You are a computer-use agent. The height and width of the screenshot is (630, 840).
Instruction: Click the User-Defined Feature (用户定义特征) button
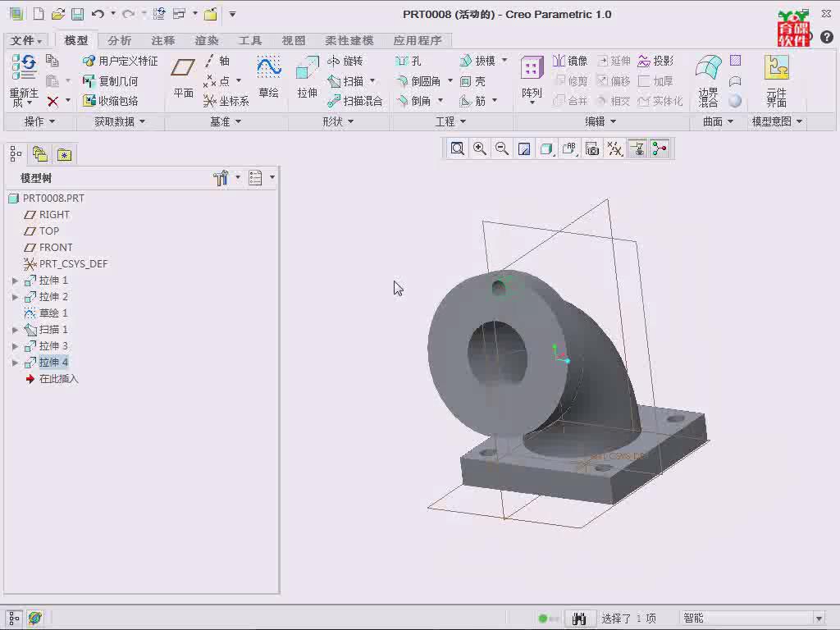point(120,61)
